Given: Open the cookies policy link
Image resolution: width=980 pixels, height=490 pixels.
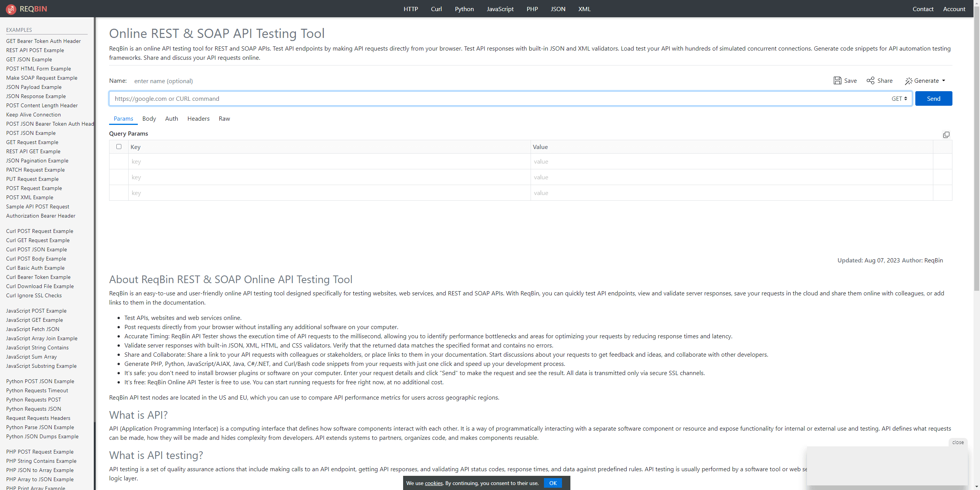Looking at the screenshot, I should pos(434,483).
